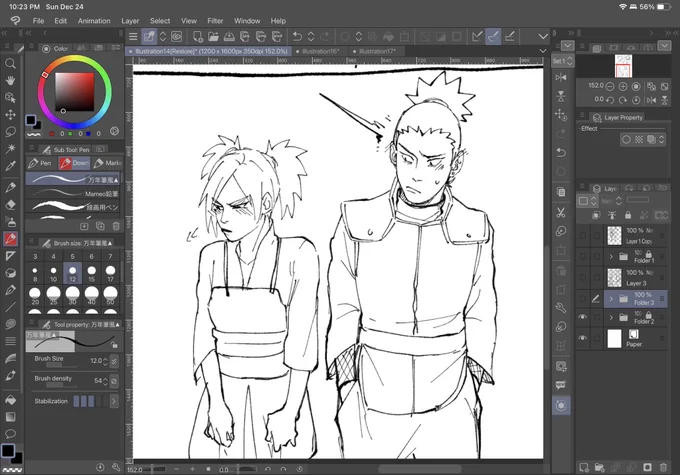This screenshot has width=680, height=475.
Task: Click the Lock layer padlock icon
Action: tap(628, 215)
